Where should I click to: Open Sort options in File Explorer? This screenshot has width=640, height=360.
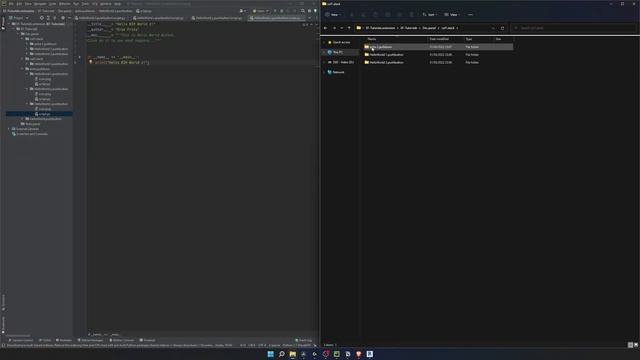430,15
